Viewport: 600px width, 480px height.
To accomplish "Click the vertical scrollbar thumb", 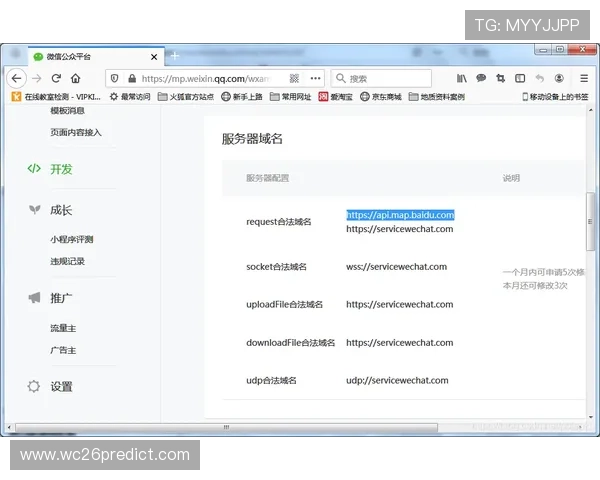I will (x=590, y=222).
